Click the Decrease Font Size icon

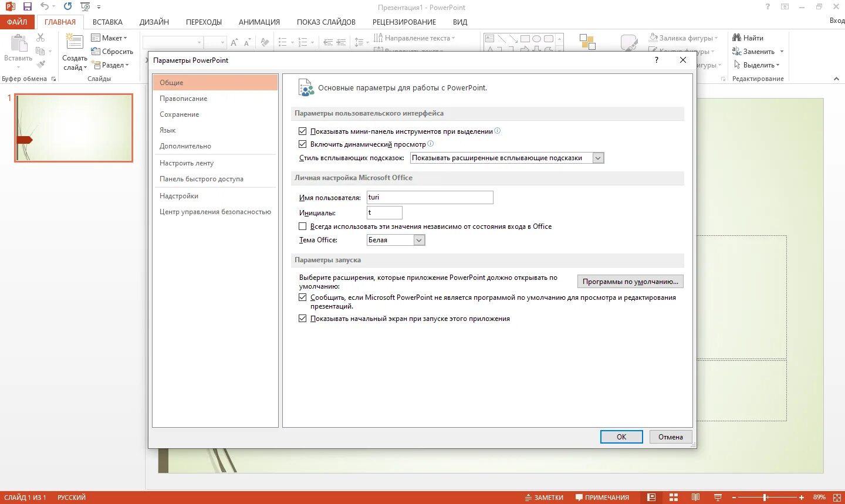pos(247,42)
